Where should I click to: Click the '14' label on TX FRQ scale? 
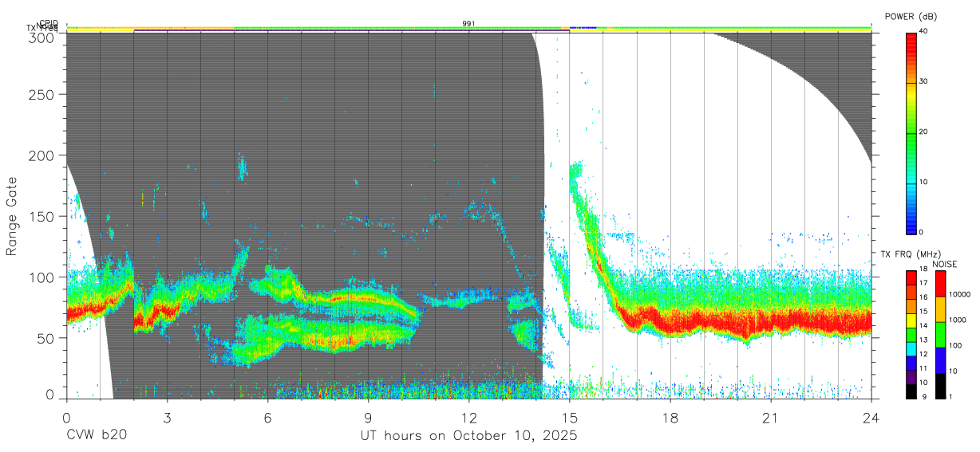(925, 327)
